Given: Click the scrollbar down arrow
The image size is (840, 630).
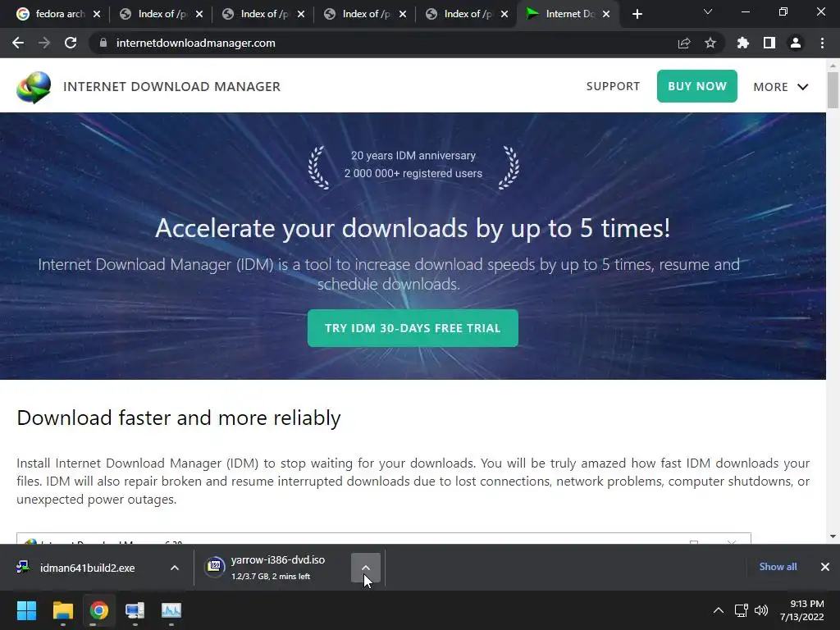Looking at the screenshot, I should pos(833,536).
